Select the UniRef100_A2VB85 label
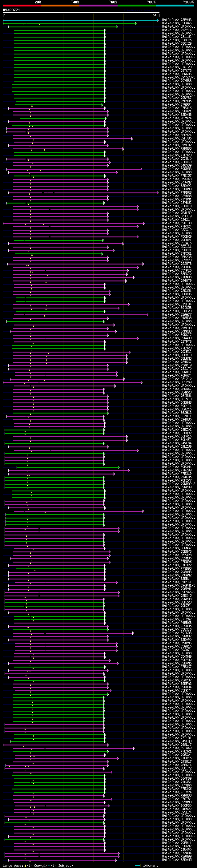The image size is (197, 868). coord(177,196)
